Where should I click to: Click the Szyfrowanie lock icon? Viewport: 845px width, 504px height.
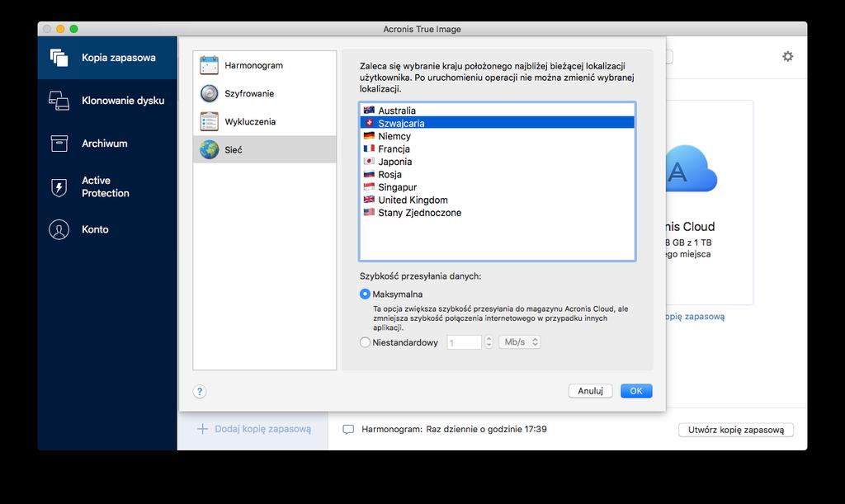(x=209, y=94)
